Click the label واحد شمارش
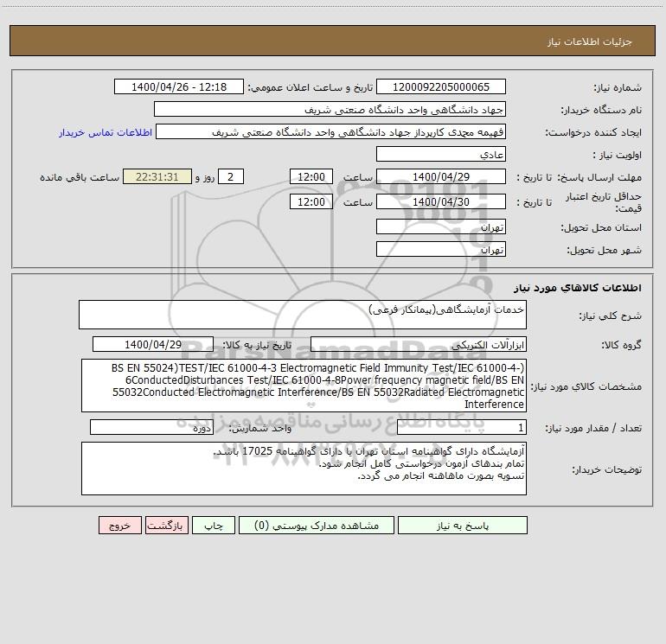The width and height of the screenshot is (666, 644). tap(260, 429)
